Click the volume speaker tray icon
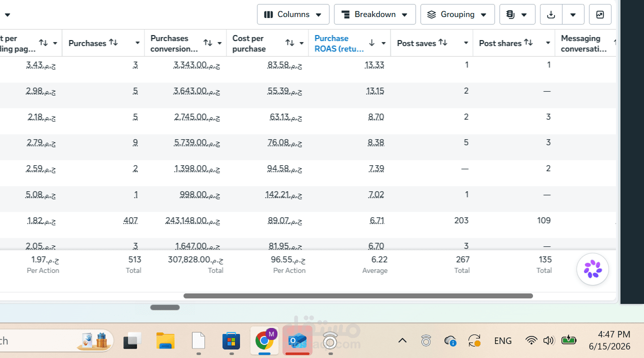Image resolution: width=644 pixels, height=358 pixels. (548, 341)
